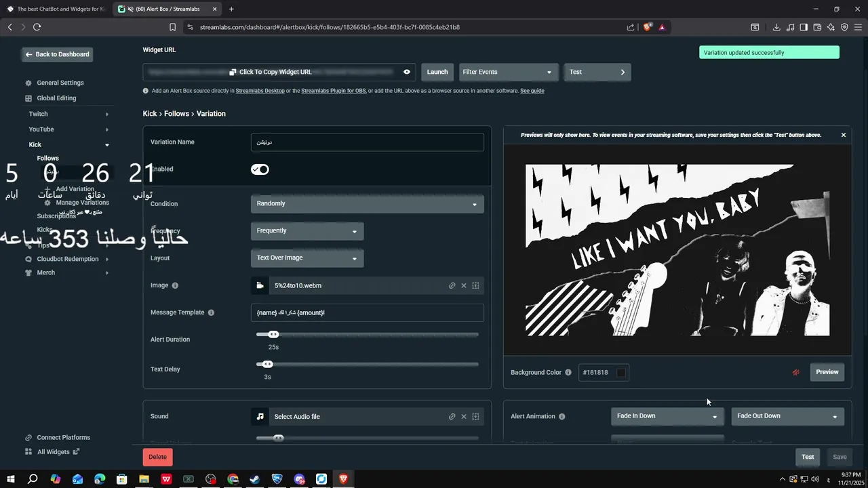The height and width of the screenshot is (488, 868).
Task: Close the preview notice with the X
Action: click(844, 135)
